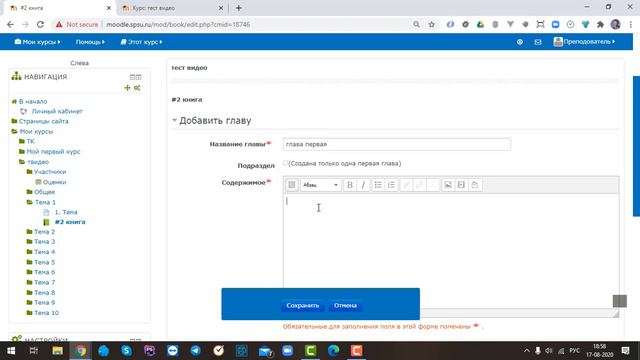Click the navigation block actions gear icon

tap(137, 88)
